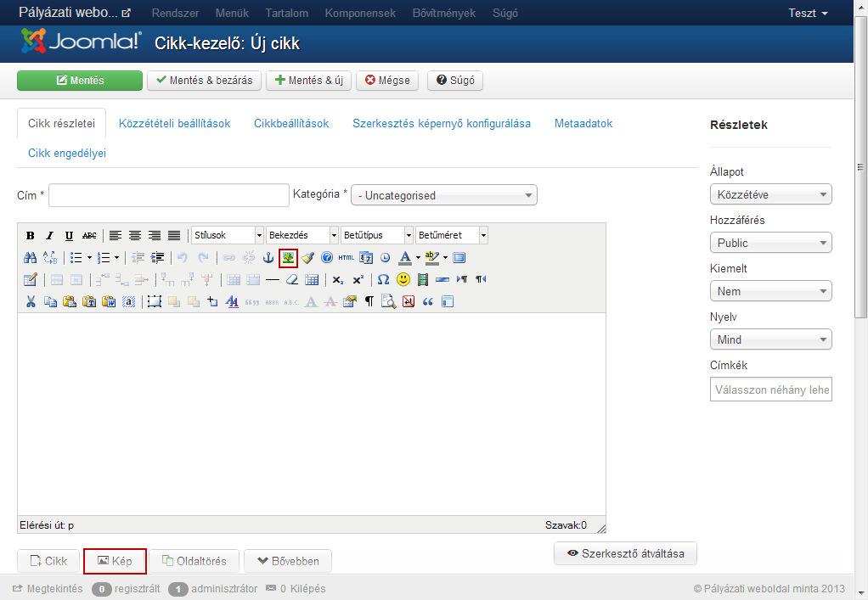The height and width of the screenshot is (600, 868).
Task: Set right-to-left text direction
Action: coord(481,280)
